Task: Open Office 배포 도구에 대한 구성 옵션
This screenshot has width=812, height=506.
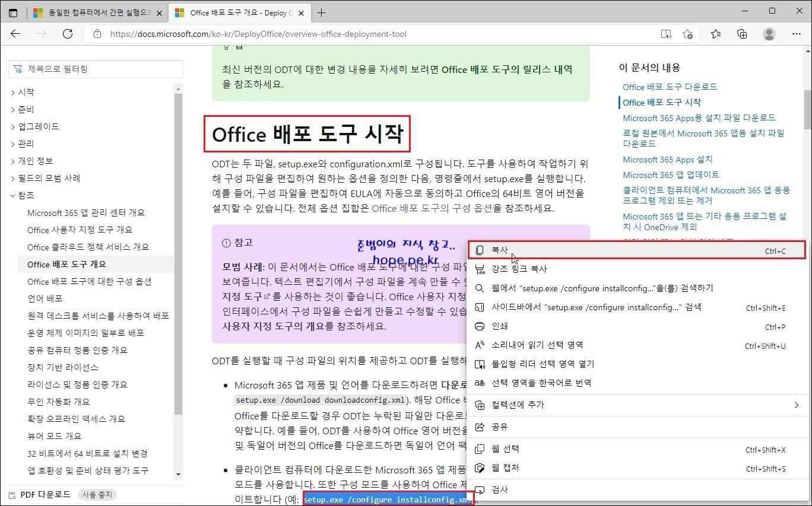Action: coord(89,281)
